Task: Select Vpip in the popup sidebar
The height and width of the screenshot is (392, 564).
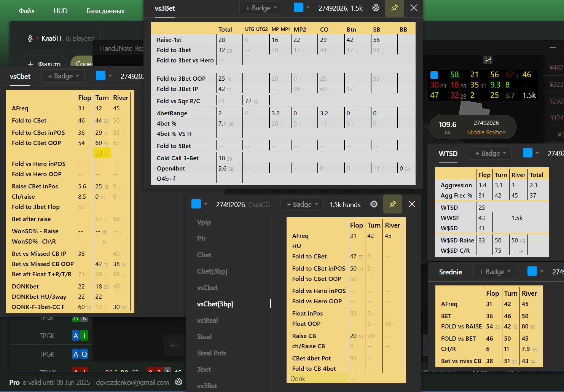Action: (x=204, y=222)
